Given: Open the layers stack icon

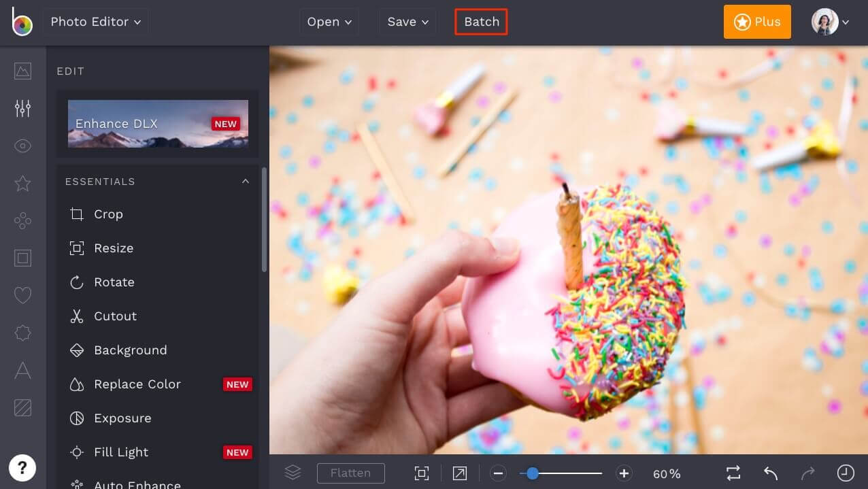Looking at the screenshot, I should 293,473.
